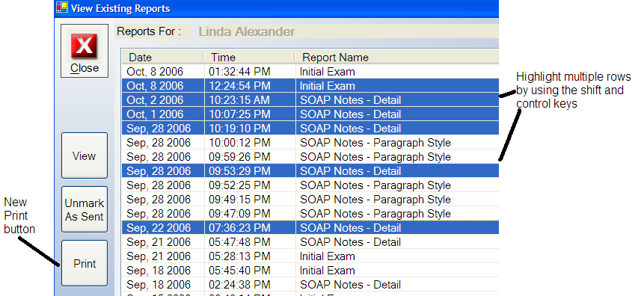Screen dimensions: 644x296
Task: Sort reports by the Time column header
Action: click(x=249, y=57)
